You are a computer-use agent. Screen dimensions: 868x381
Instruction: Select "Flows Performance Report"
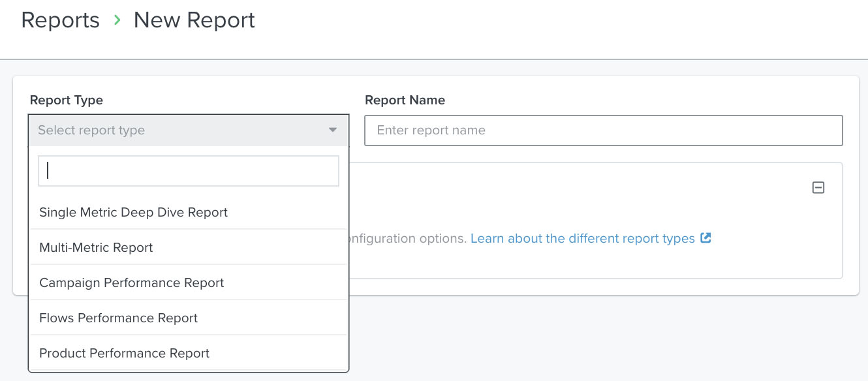(x=118, y=318)
